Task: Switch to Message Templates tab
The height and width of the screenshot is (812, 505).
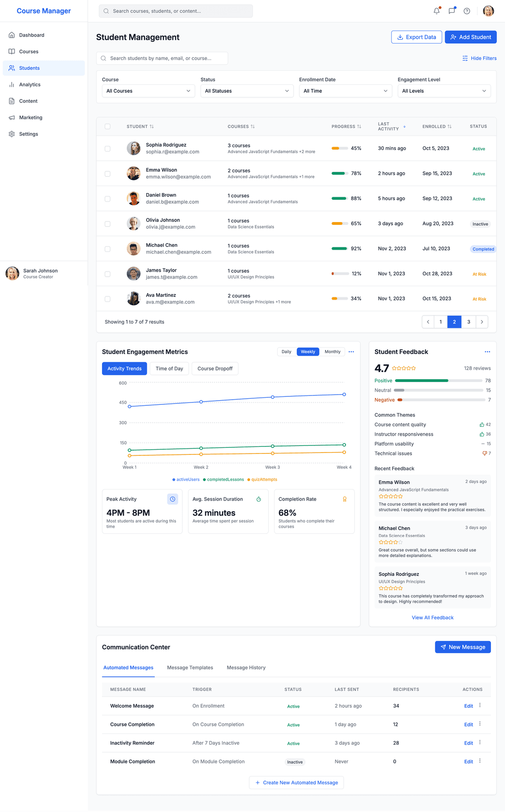Action: pyautogui.click(x=190, y=668)
